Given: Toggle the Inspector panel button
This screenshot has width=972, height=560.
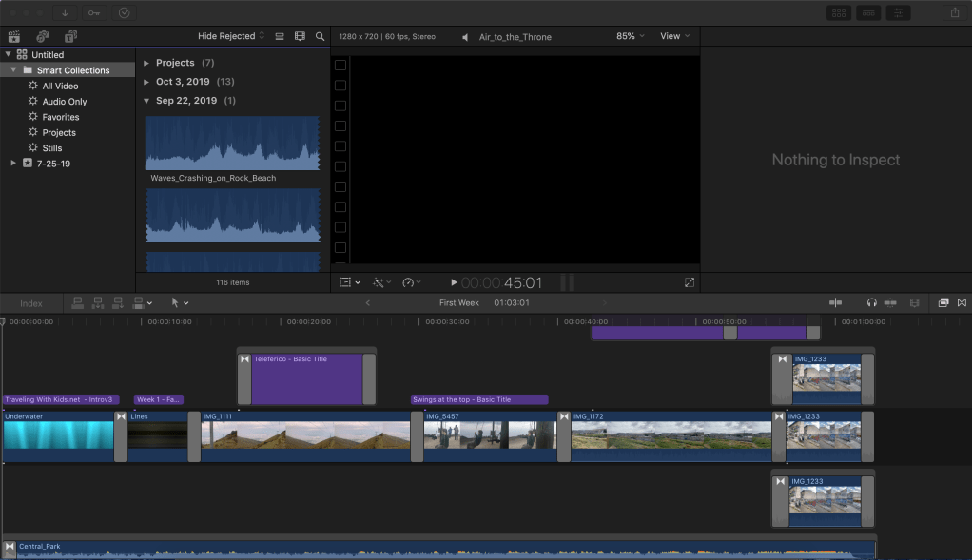Looking at the screenshot, I should pyautogui.click(x=897, y=12).
